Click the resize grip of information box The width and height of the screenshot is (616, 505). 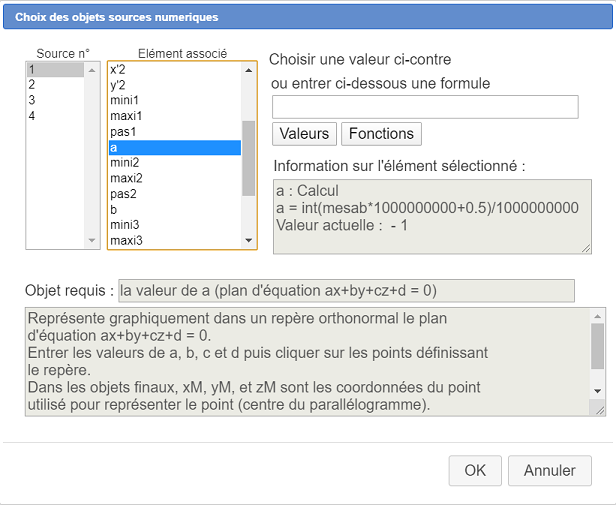point(586,248)
